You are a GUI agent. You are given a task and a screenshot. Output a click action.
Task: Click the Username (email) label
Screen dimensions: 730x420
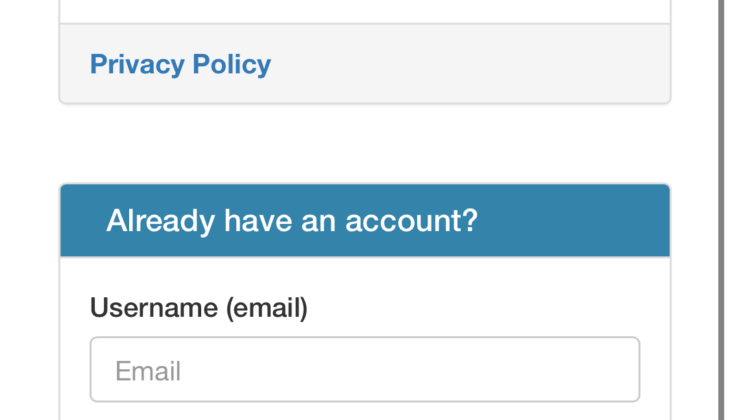coord(199,307)
